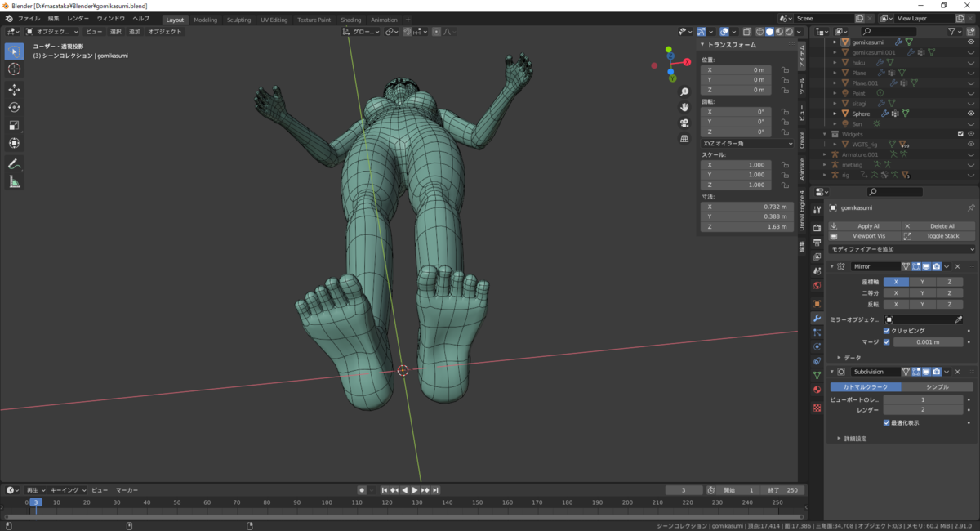Activate the Annotate pencil tool
The height and width of the screenshot is (531, 980).
14,163
